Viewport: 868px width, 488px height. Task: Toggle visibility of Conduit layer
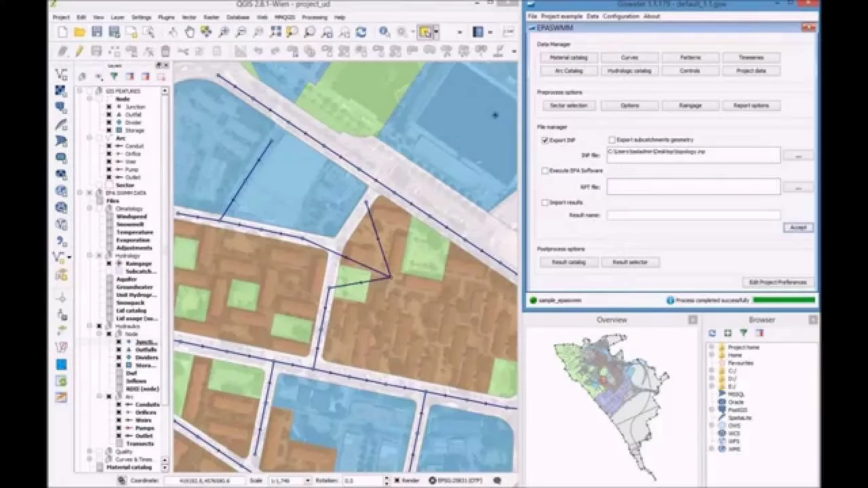click(x=108, y=146)
